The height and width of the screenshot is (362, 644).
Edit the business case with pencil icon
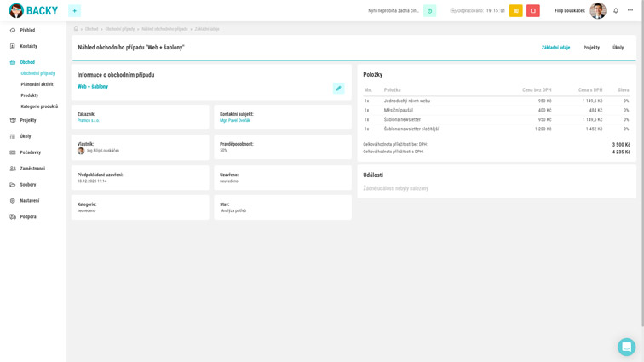coord(338,88)
